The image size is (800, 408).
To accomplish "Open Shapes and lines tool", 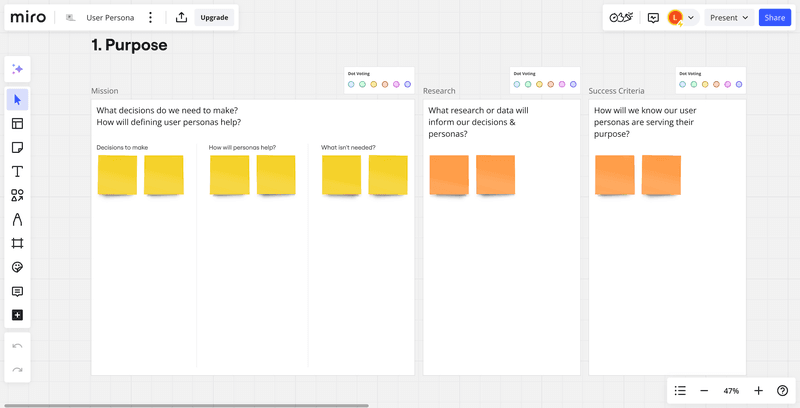I will pos(17,196).
